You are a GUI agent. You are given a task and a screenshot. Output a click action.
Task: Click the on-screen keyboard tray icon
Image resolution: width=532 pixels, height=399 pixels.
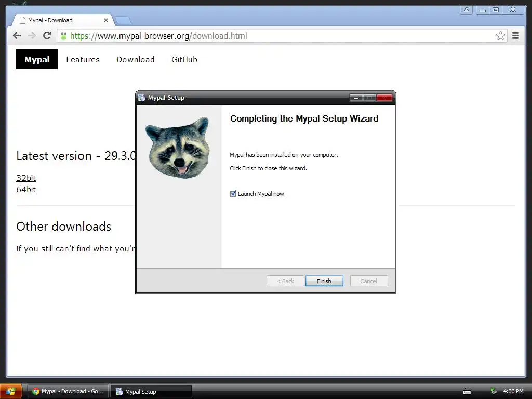pos(467,392)
